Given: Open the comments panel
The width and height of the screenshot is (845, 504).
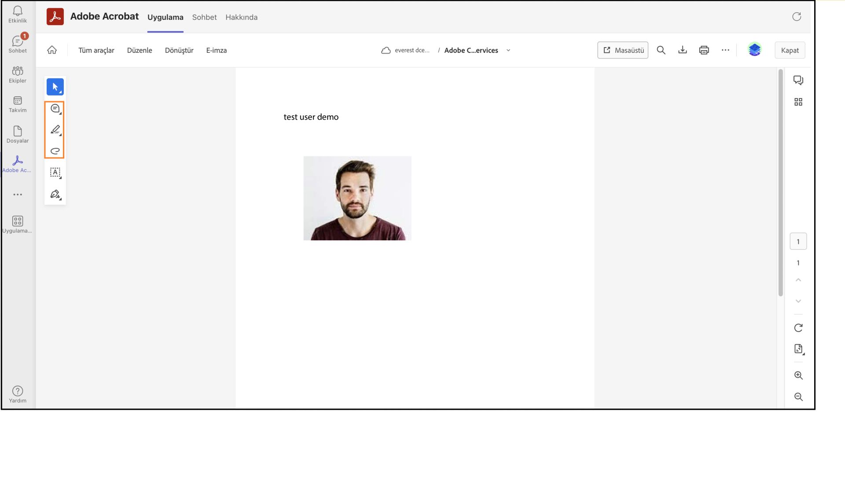Looking at the screenshot, I should (x=798, y=80).
